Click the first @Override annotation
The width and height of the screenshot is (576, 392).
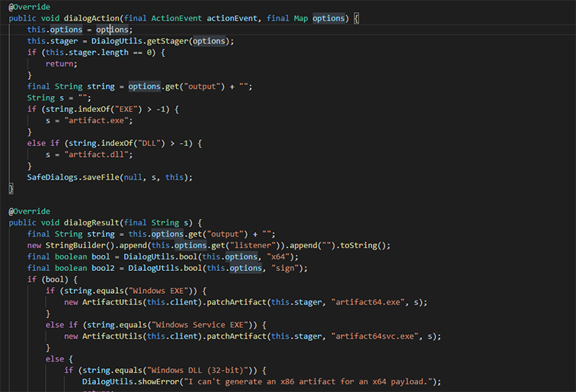[30, 7]
